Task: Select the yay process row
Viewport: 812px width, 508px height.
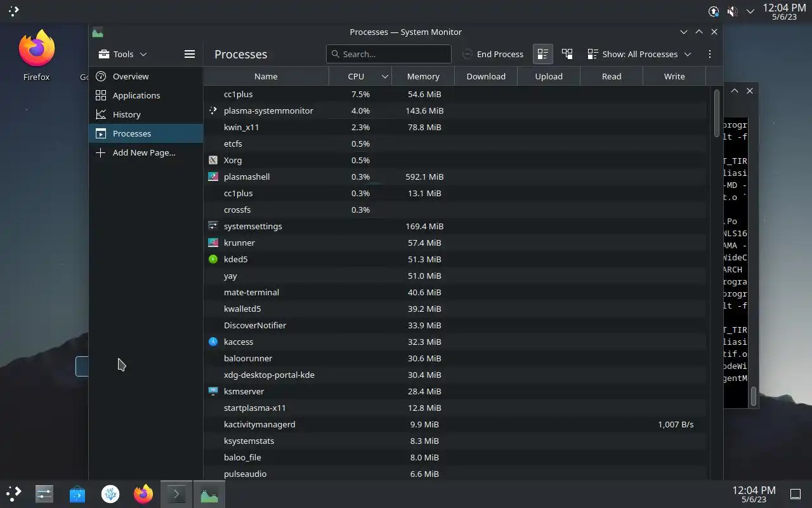Action: point(454,276)
